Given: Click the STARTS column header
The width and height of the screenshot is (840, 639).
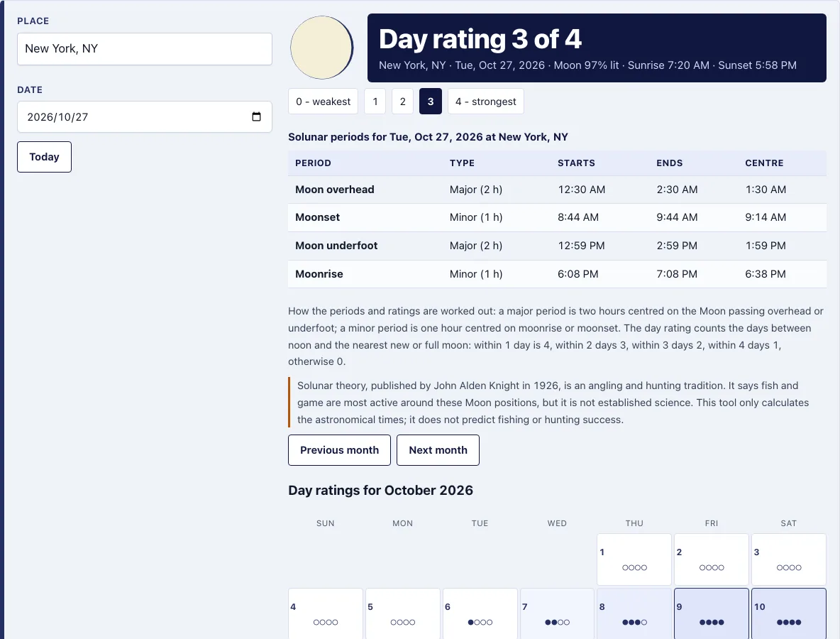Looking at the screenshot, I should [576, 163].
